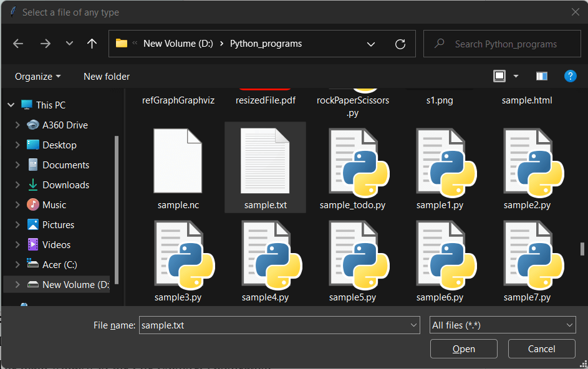Collapse the This PC tree node
Viewport: 588px width, 369px height.
[11, 104]
